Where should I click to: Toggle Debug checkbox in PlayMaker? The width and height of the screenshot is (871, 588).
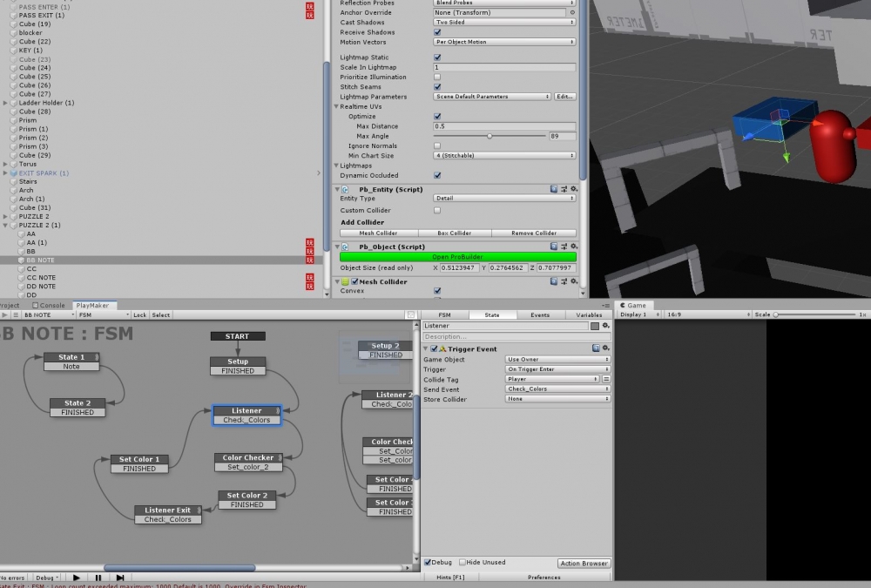[x=427, y=563]
